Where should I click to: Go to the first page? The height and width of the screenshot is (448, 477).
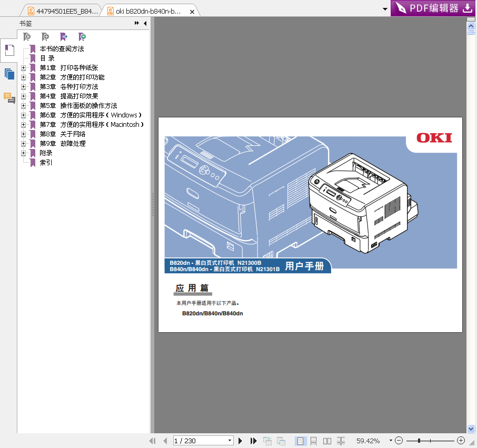(x=152, y=441)
